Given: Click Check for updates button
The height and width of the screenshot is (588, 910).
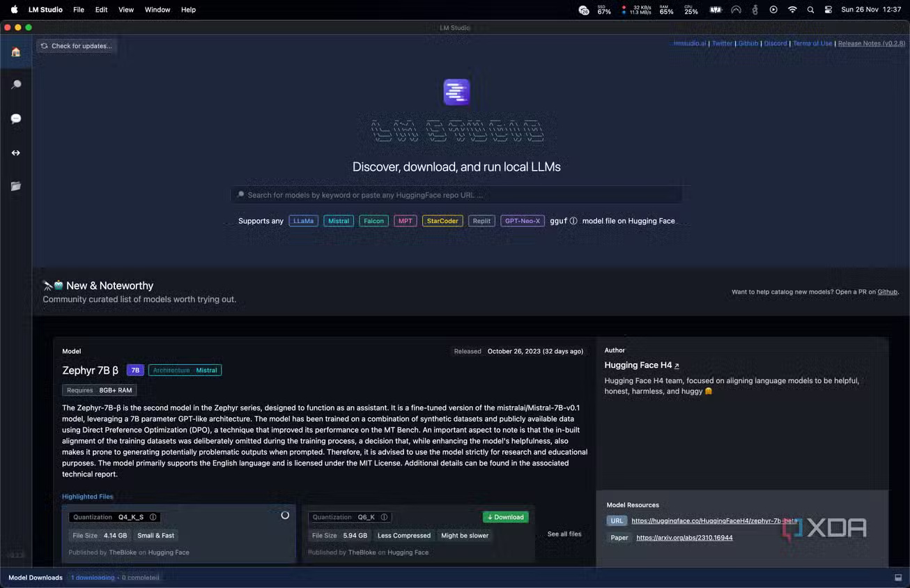Looking at the screenshot, I should tap(77, 46).
